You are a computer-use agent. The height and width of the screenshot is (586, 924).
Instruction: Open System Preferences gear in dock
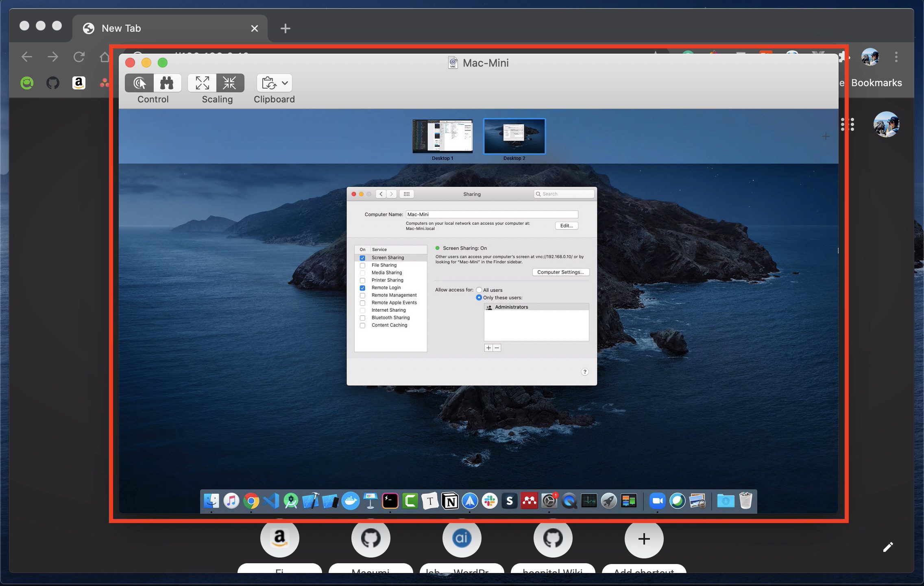click(549, 501)
